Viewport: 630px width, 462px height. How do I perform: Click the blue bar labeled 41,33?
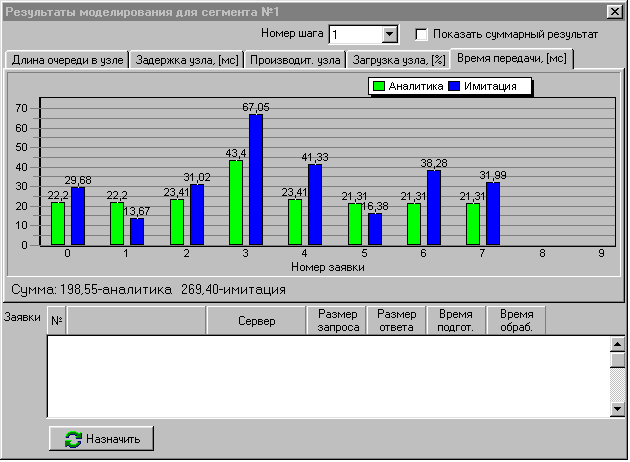coord(315,204)
